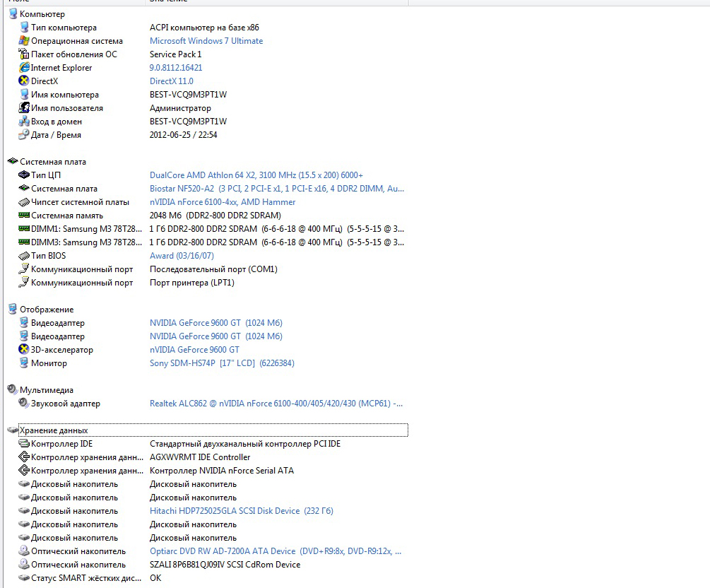710x588 pixels.
Task: Click the port icon in the COM1 row
Action: 24,269
